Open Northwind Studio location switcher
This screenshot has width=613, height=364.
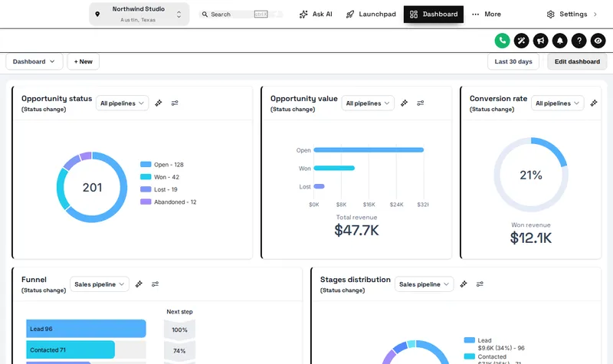click(139, 14)
